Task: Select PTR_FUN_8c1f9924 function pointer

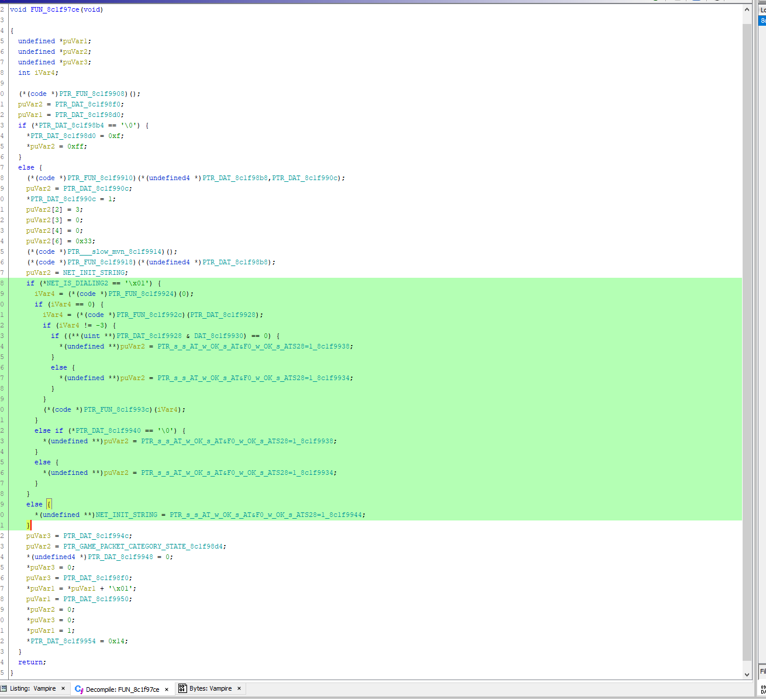Action: tap(141, 294)
